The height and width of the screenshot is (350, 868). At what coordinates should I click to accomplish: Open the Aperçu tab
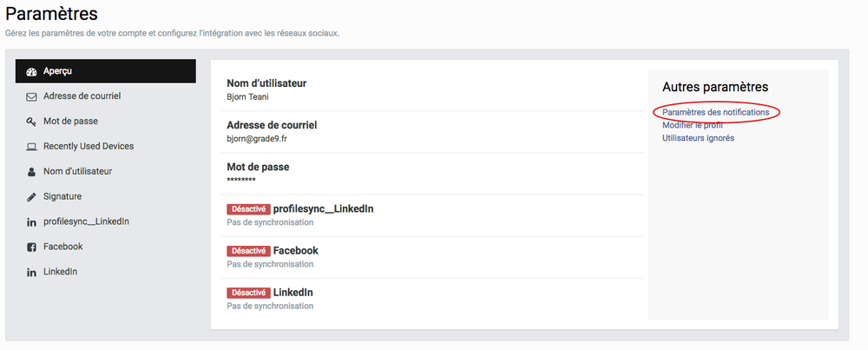point(57,71)
